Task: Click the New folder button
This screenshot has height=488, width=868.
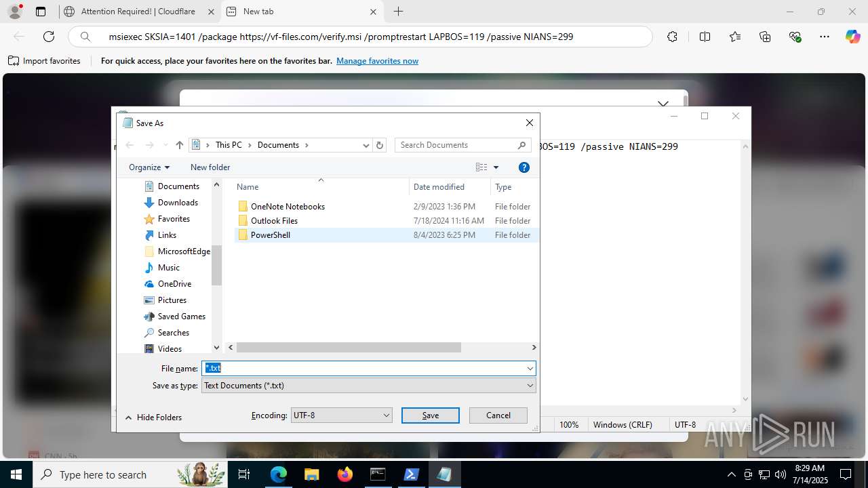Action: pos(210,167)
